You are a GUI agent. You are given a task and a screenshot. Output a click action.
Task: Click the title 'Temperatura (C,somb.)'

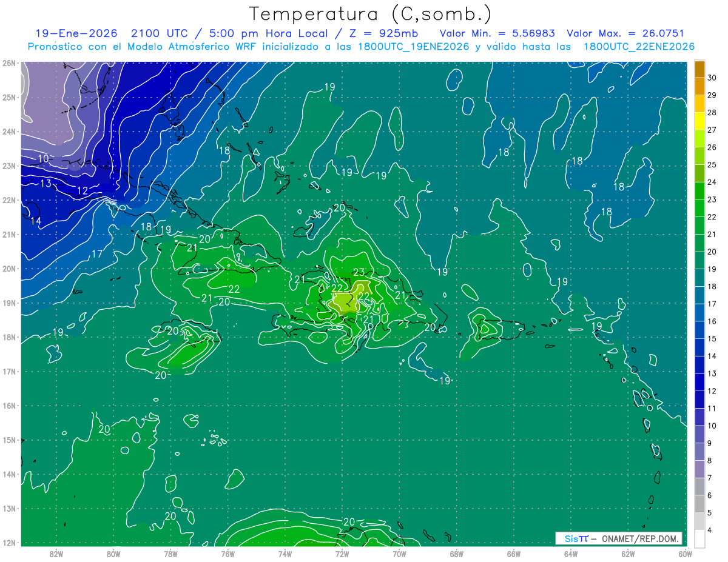click(371, 14)
